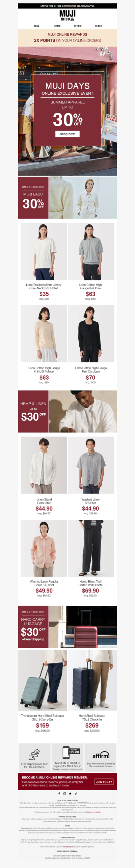Open the Instagram icon in the footer

(x=65, y=794)
